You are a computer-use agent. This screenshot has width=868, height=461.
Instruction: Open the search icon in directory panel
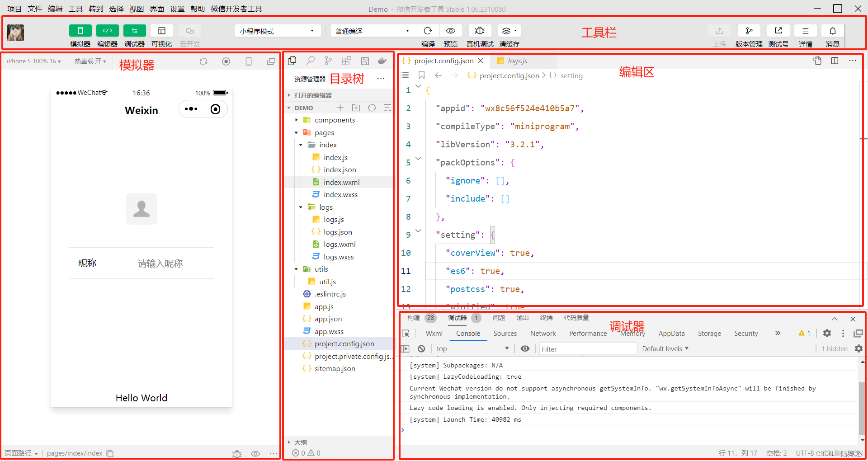(x=310, y=61)
